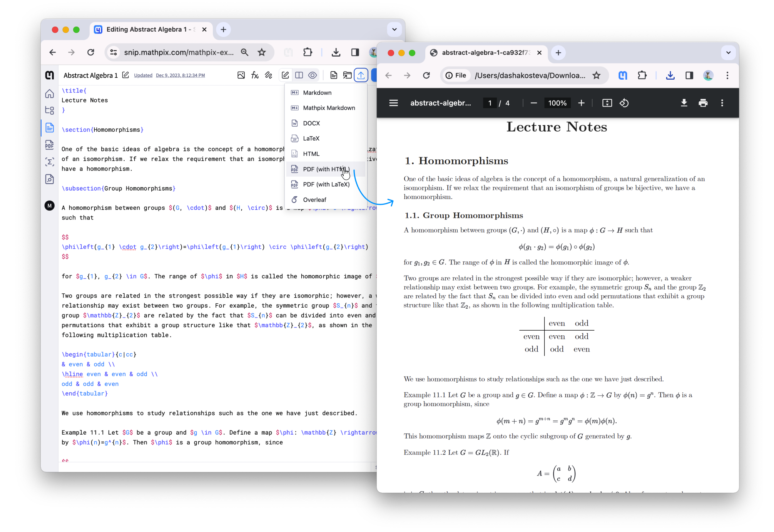Rotate the PDF page in the viewer
The image size is (774, 532).
[x=624, y=103]
